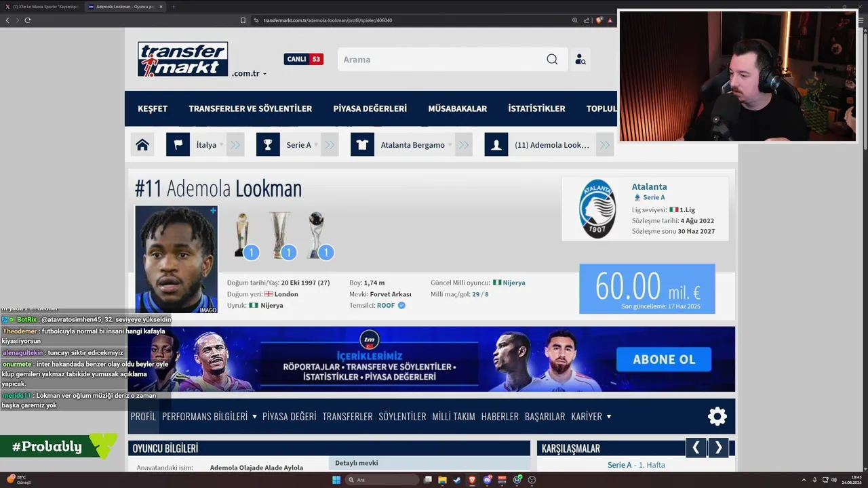Open the MÜSABAKALAR menu

click(458, 108)
